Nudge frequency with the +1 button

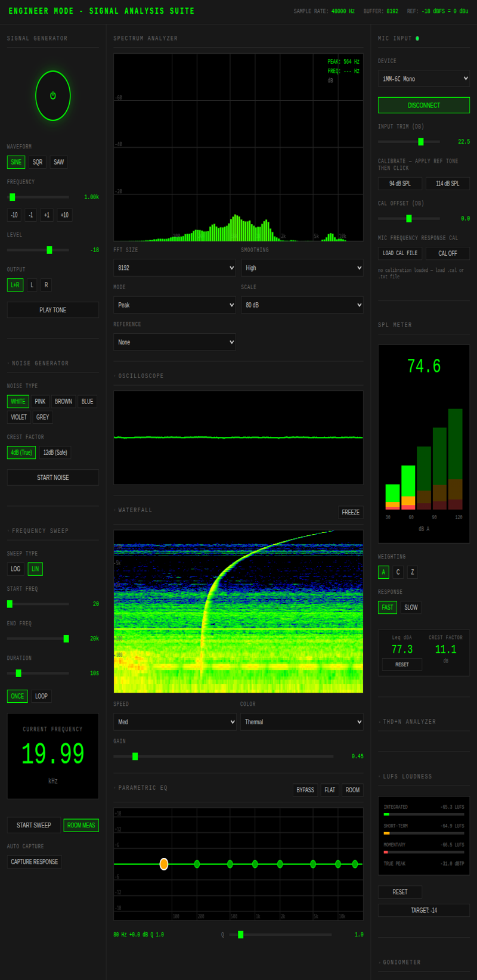pos(47,215)
